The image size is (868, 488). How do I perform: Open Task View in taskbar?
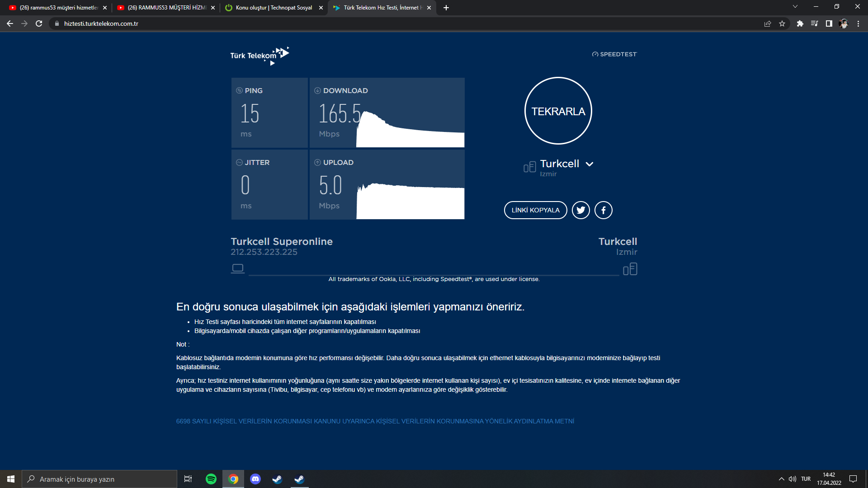coord(188,479)
